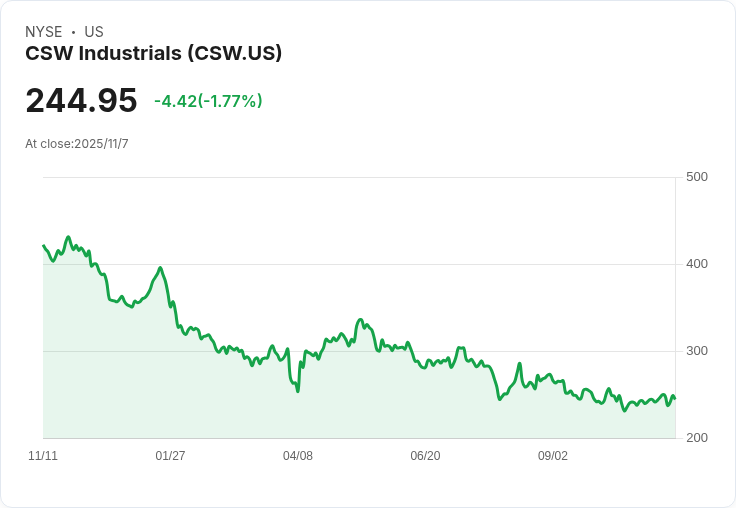Image resolution: width=736 pixels, height=508 pixels.
Task: Click the chart peak between 04/08 and 06/20
Action: 360,319
